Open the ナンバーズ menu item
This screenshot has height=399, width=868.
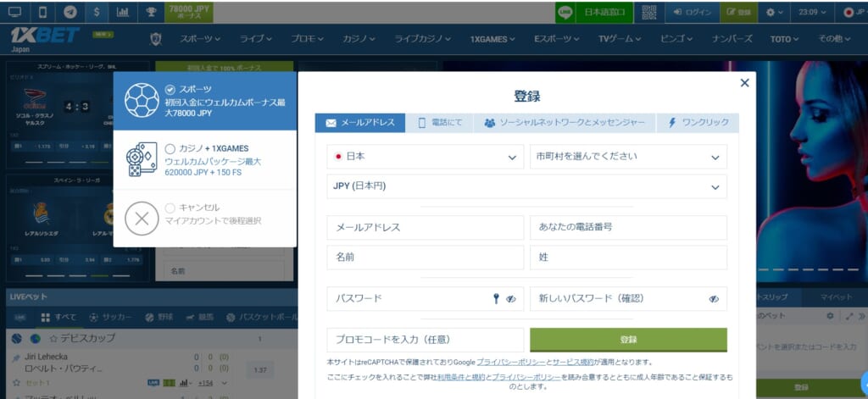click(x=732, y=39)
